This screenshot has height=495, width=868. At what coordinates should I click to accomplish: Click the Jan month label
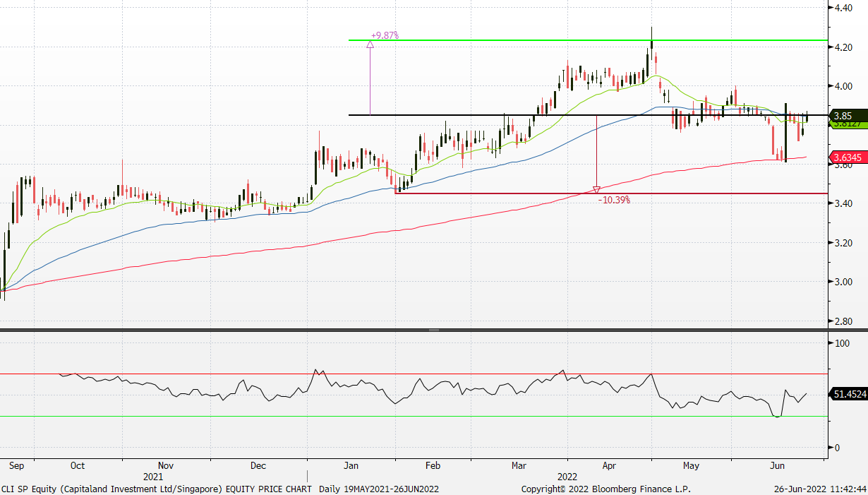pos(351,466)
